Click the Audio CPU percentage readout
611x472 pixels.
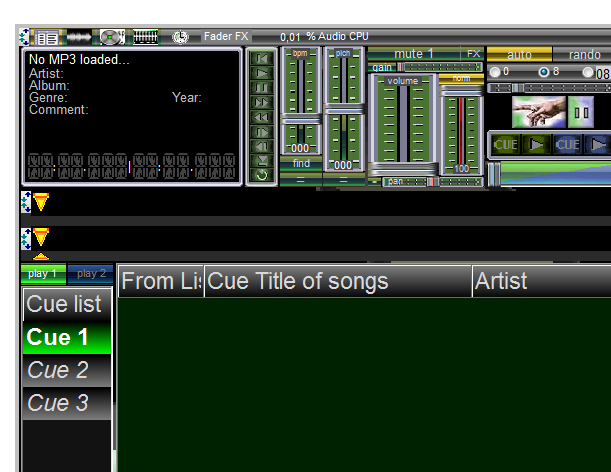click(x=324, y=37)
